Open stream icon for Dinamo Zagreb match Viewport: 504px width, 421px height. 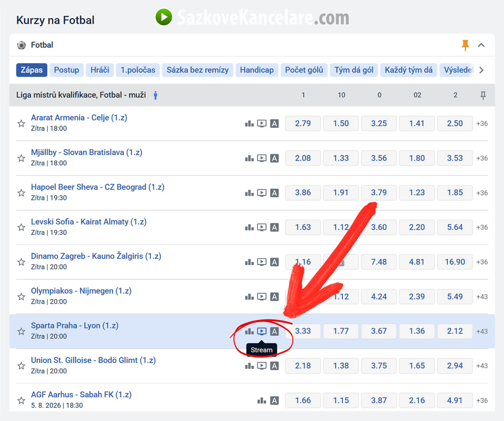(262, 262)
